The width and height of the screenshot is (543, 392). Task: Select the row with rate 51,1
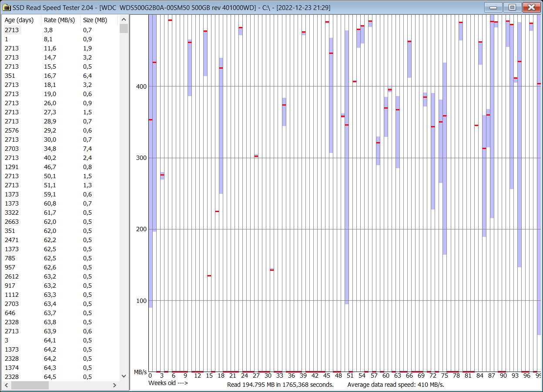pos(61,185)
